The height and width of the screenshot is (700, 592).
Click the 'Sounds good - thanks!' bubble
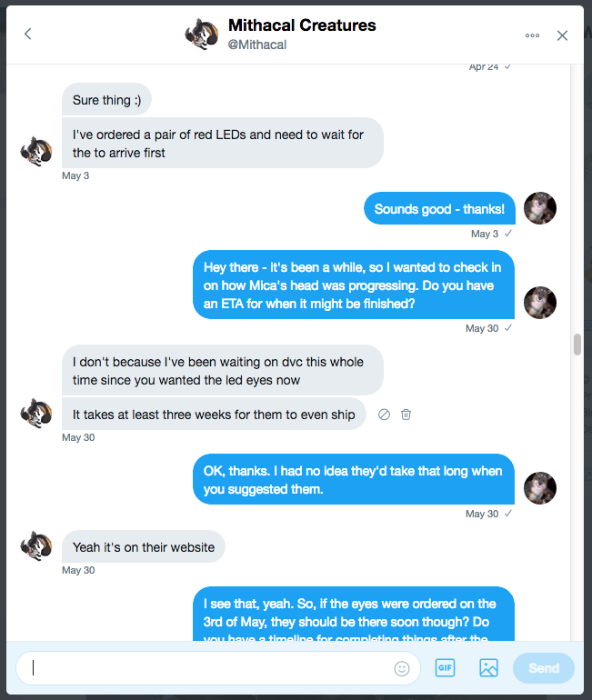[439, 208]
